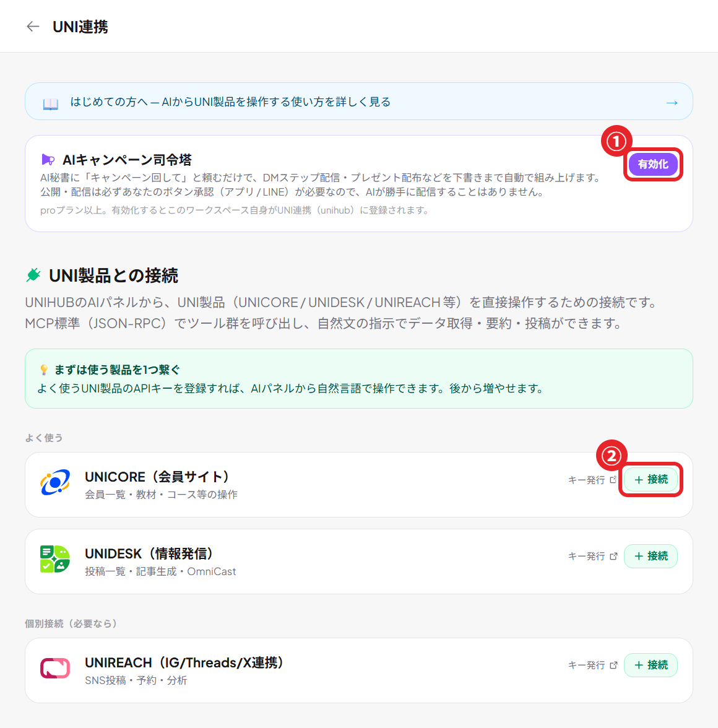This screenshot has height=728, width=718.
Task: Click the AIキャンペーン司令塔 heading
Action: tap(127, 160)
